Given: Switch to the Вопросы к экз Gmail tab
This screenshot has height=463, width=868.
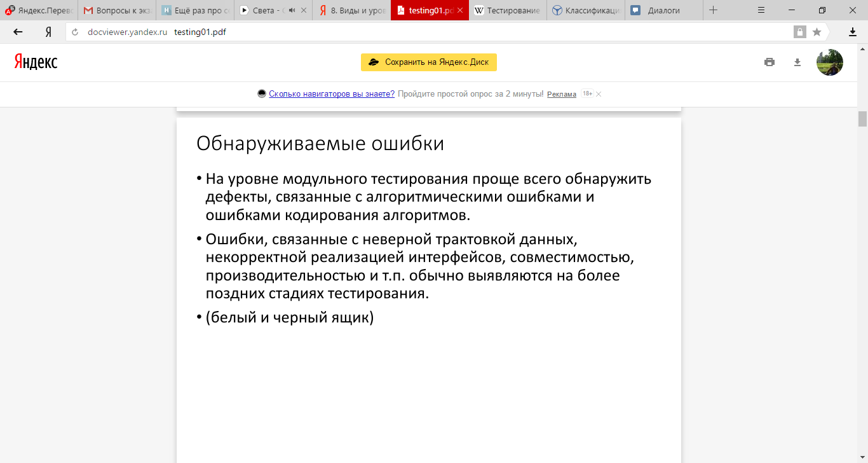Looking at the screenshot, I should (x=118, y=10).
